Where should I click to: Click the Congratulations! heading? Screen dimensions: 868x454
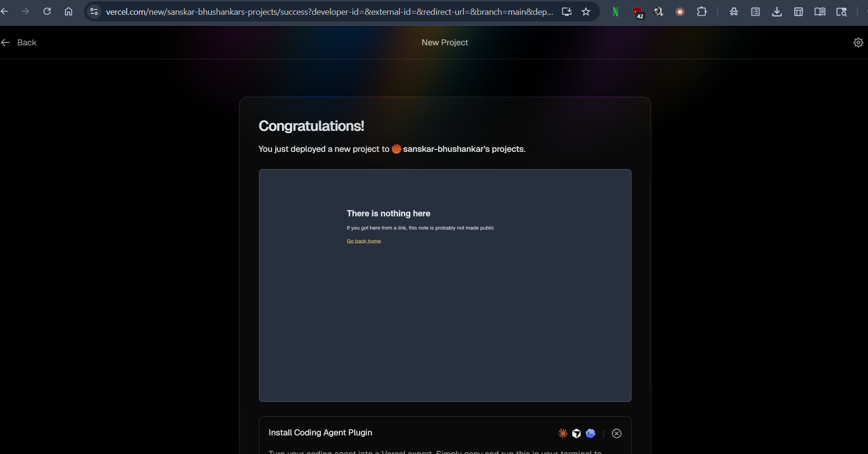pos(311,126)
